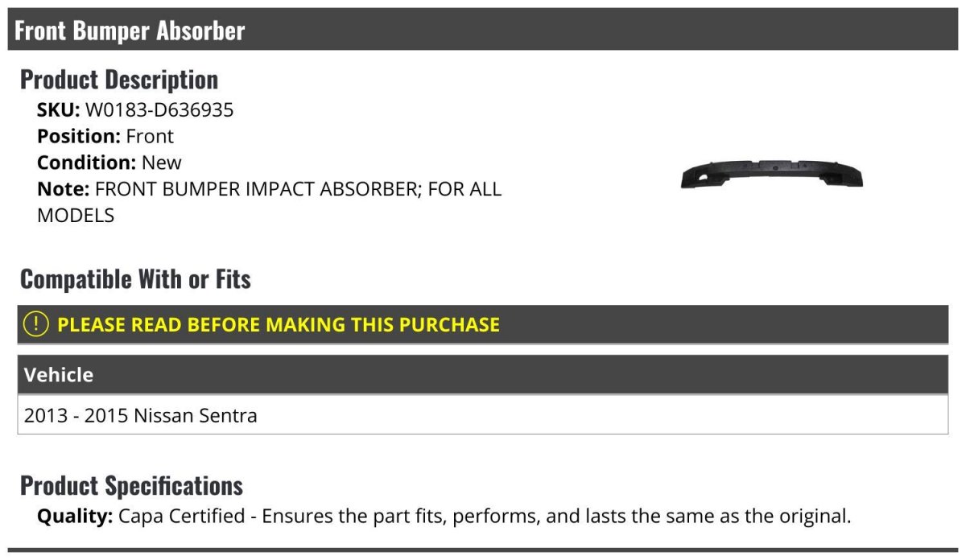The height and width of the screenshot is (560, 966).
Task: Click the exclamation warning icon
Action: tap(36, 324)
